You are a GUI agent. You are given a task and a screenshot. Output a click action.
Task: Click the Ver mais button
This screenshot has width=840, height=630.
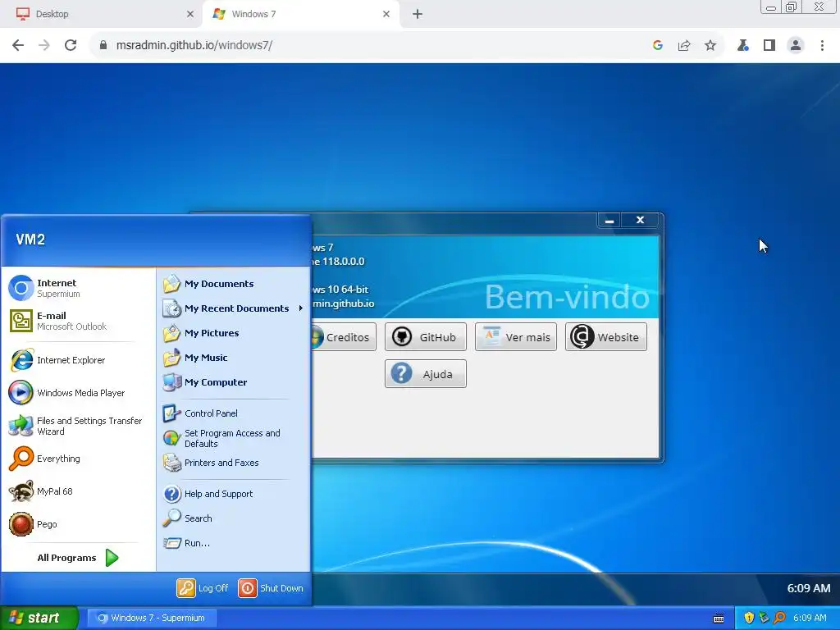tap(516, 337)
